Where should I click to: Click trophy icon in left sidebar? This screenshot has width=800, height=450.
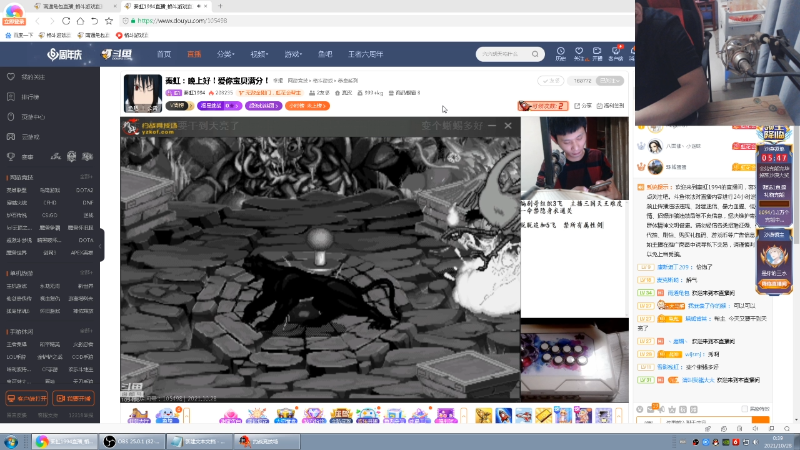[11, 157]
